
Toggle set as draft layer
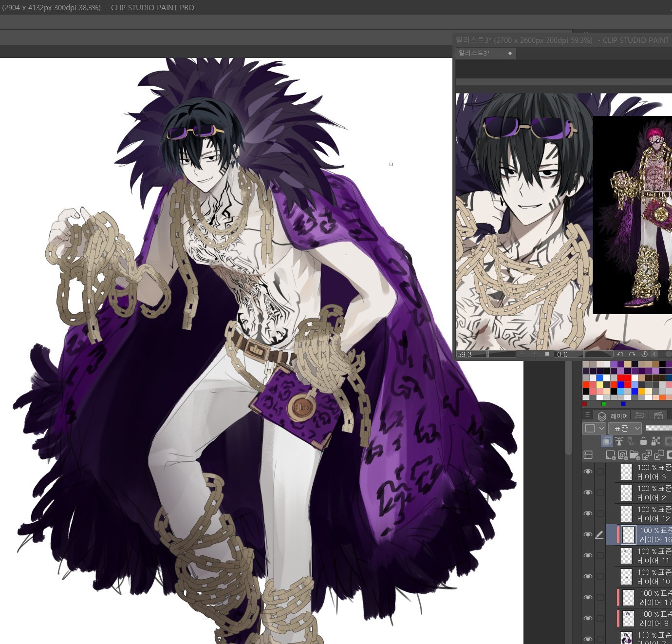tap(631, 441)
